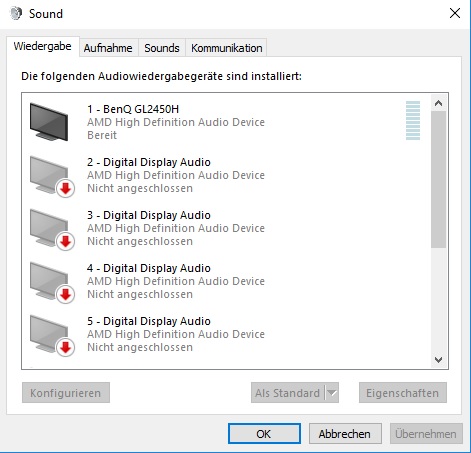
Task: Go to the Kommunikation tab
Action: pyautogui.click(x=226, y=48)
